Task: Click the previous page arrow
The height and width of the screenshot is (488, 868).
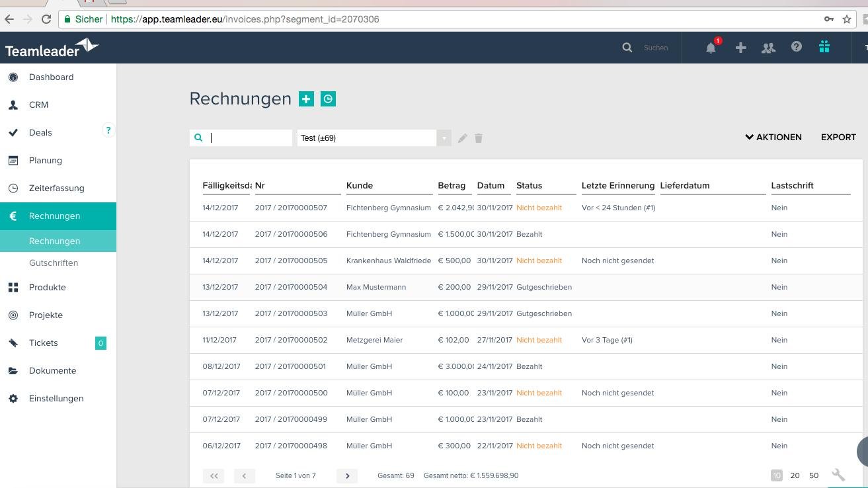Action: (244, 475)
